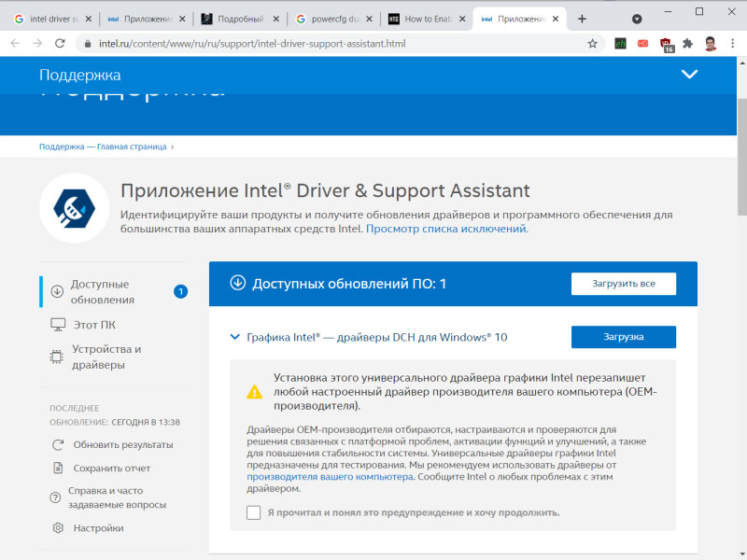
Task: Switch to the 'intel driver su' Google tab
Action: coord(53,19)
